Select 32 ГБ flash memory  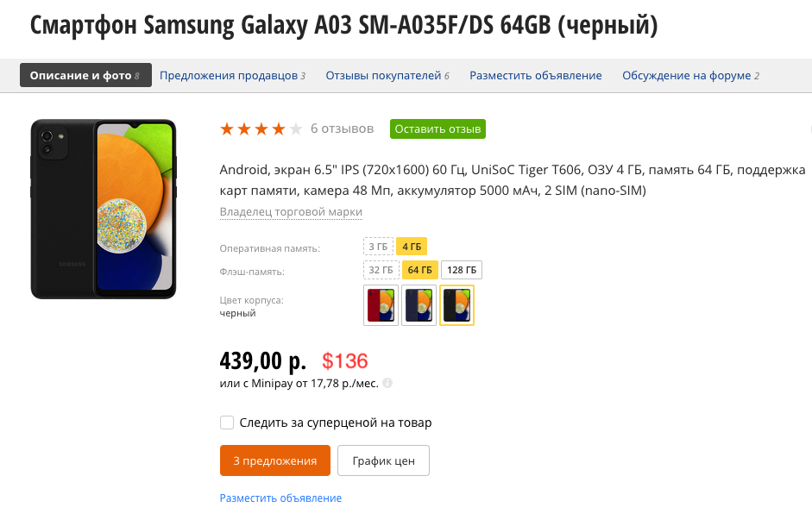pyautogui.click(x=380, y=270)
